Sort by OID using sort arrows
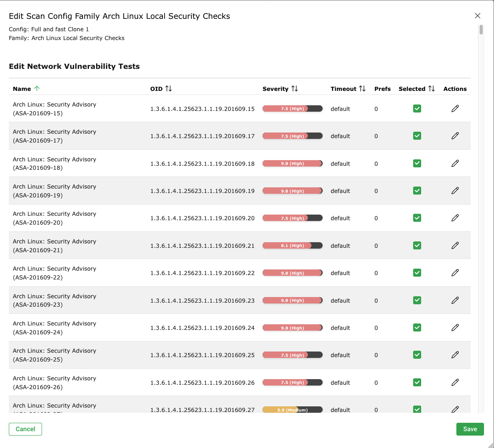This screenshot has width=494, height=448. 169,88
